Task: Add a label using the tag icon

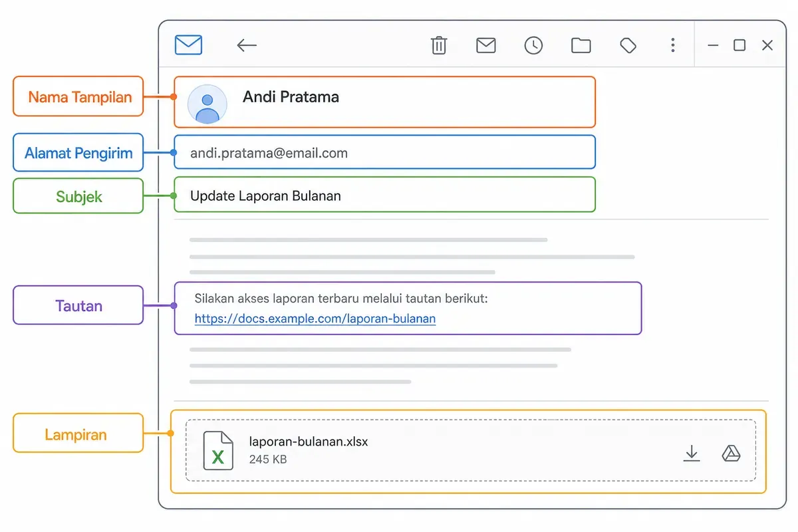Action: click(628, 45)
